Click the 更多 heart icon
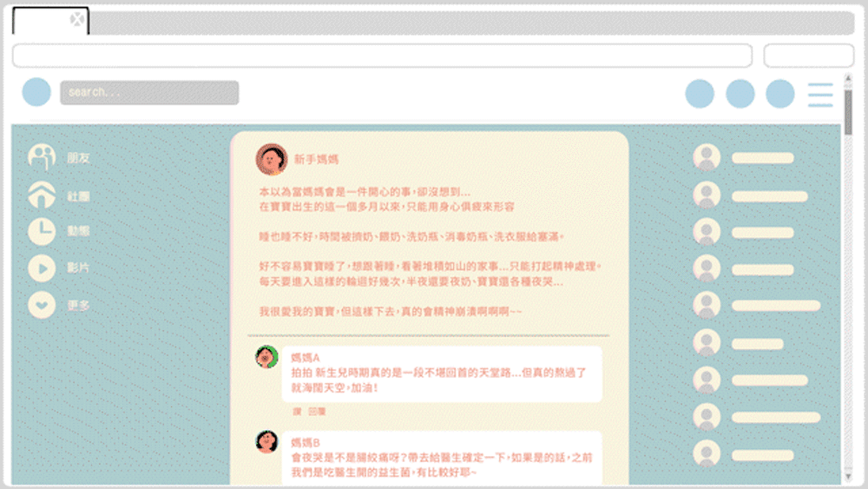 (41, 306)
